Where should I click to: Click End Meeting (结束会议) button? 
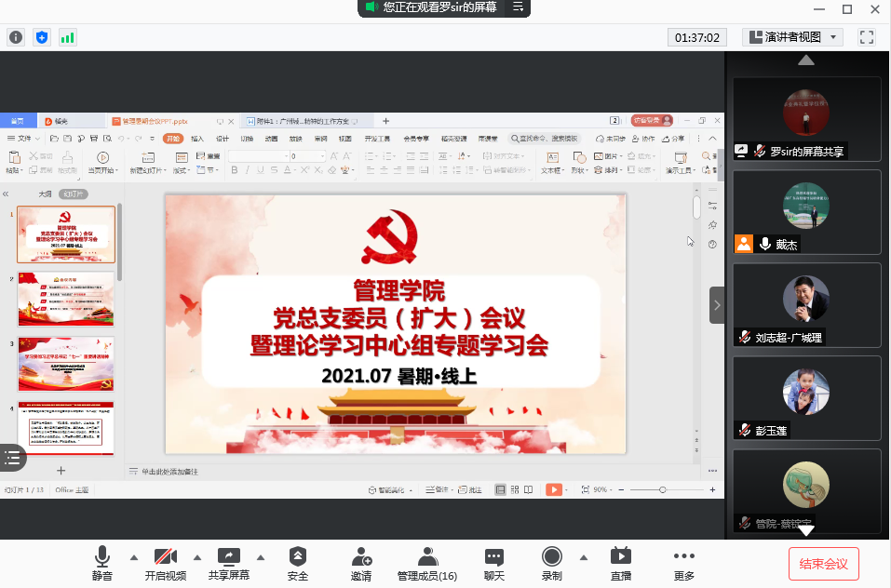click(823, 564)
